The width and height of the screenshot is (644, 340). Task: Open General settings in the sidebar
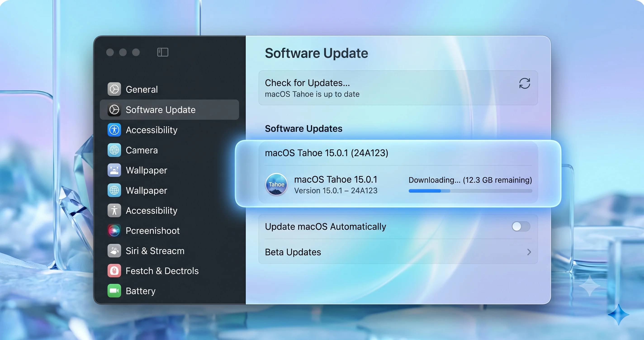point(169,89)
